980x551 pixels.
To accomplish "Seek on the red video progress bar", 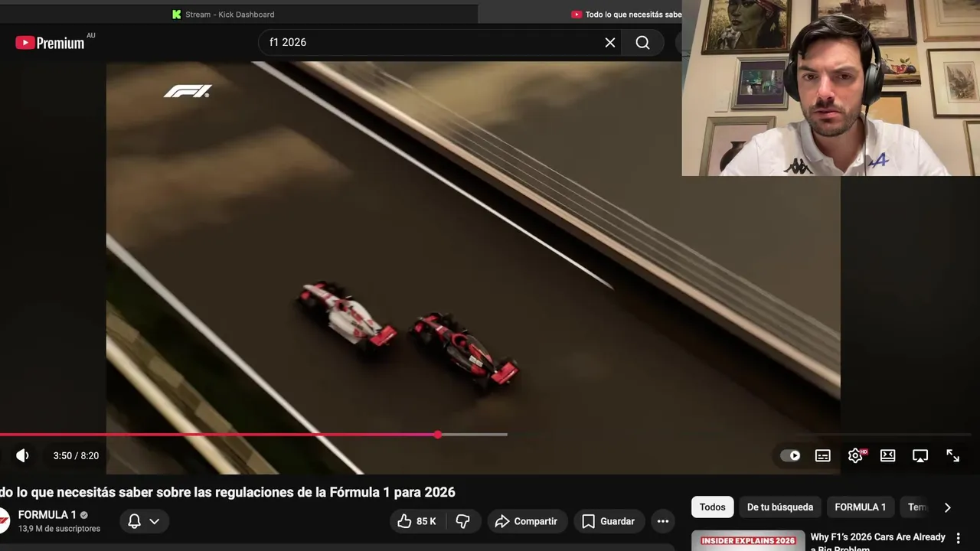I will [218, 435].
